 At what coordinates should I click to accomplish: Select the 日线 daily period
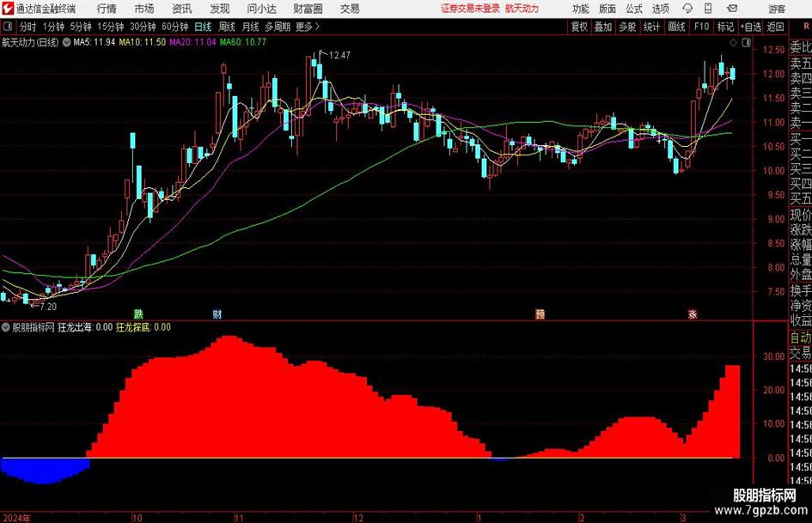click(x=203, y=27)
